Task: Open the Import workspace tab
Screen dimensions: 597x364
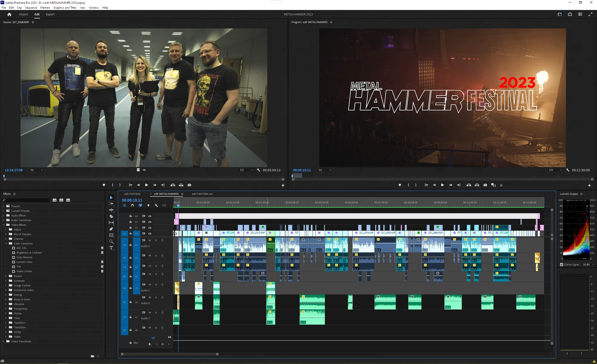Action: [x=23, y=14]
